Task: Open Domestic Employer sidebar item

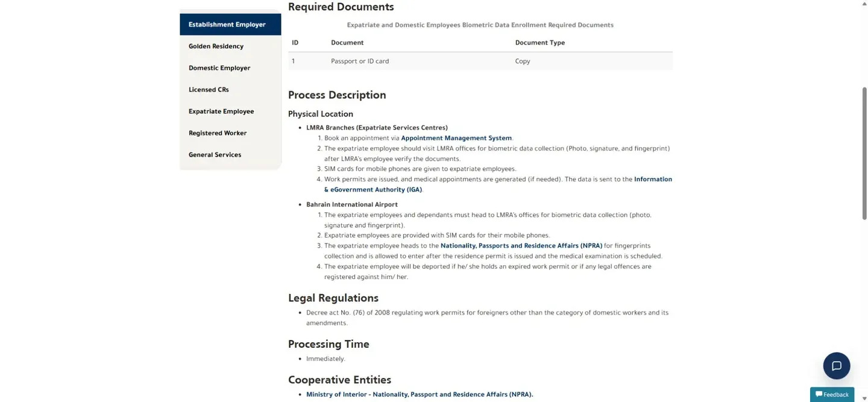Action: coord(230,68)
